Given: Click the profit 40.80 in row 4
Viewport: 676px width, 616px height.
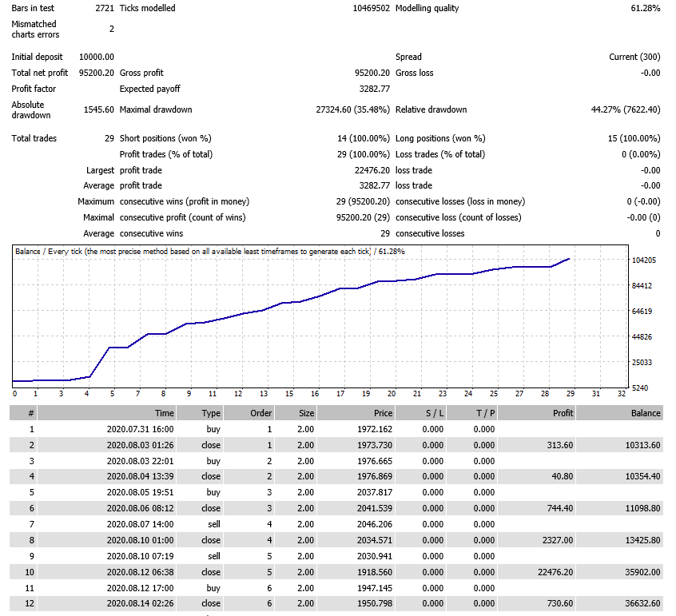Looking at the screenshot, I should [563, 476].
